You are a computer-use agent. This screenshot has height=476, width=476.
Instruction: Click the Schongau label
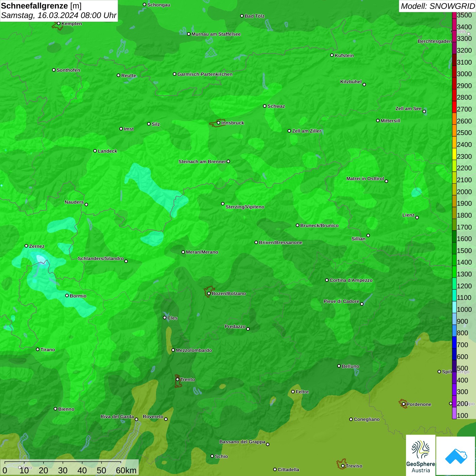point(158,5)
